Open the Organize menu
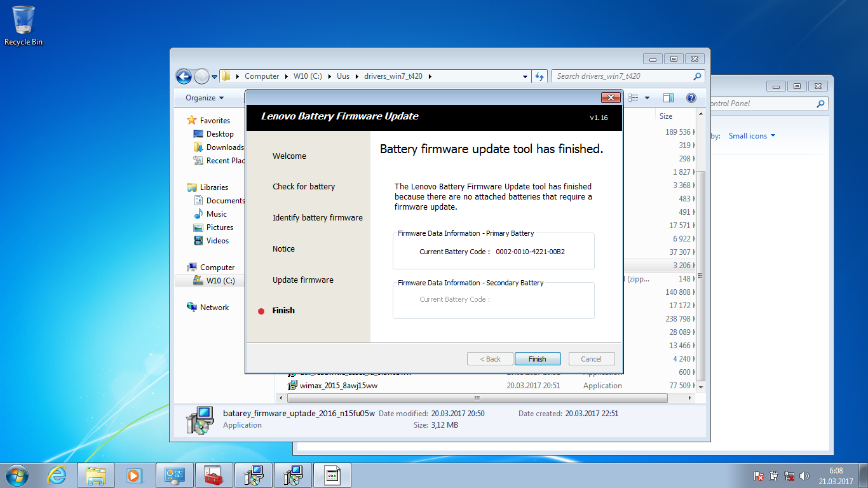The image size is (868, 488). 205,98
